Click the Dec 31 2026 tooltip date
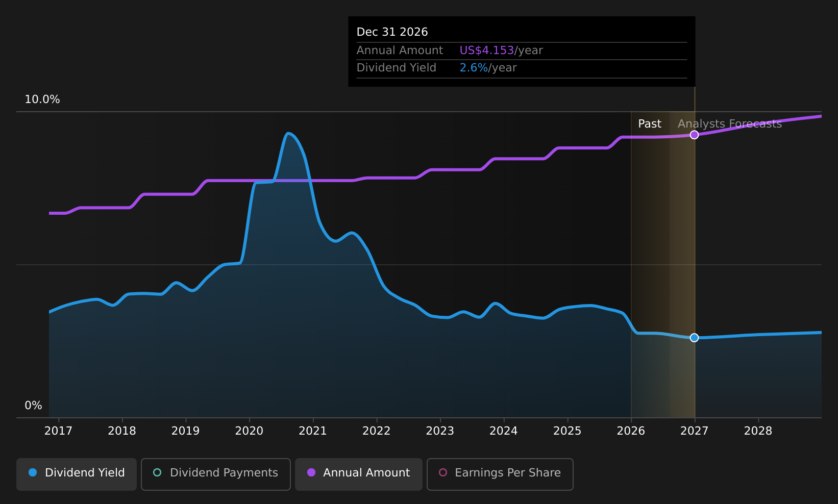Viewport: 838px width, 504px height. click(x=392, y=32)
